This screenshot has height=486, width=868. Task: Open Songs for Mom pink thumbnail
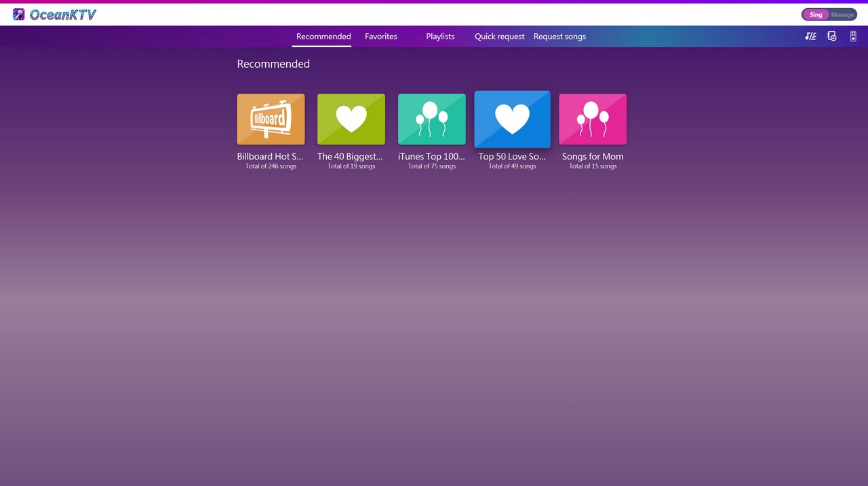[593, 119]
